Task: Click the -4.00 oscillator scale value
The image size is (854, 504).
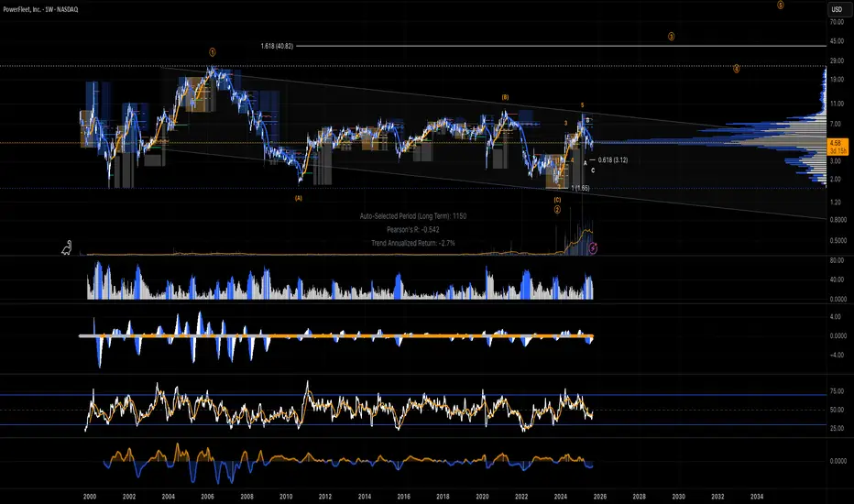Action: [x=838, y=356]
